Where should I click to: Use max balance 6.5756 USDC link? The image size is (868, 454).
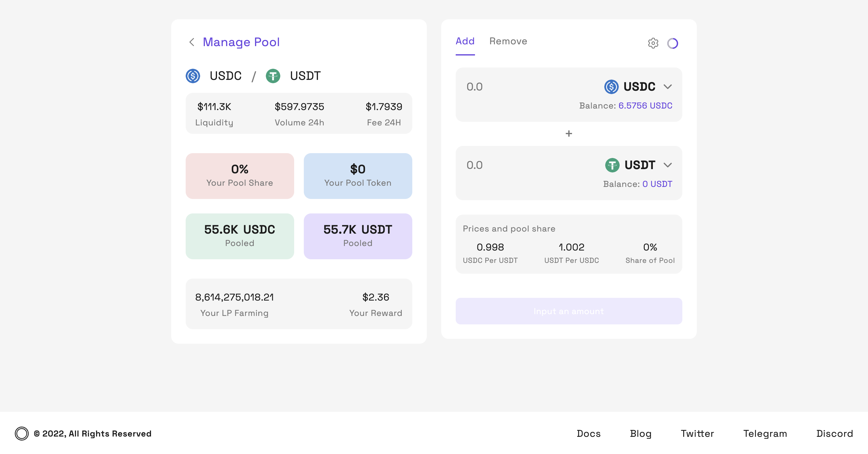[645, 106]
